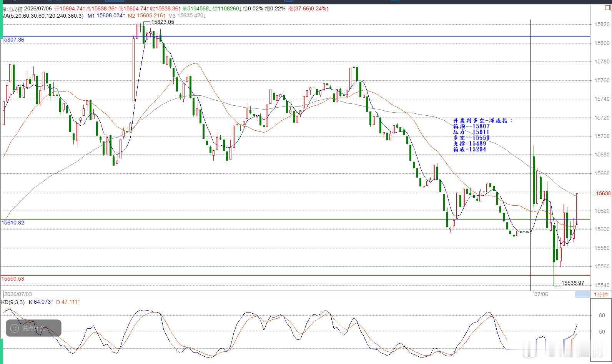Click the 07/06 date marker on axis
The height and width of the screenshot is (364, 612).
[x=541, y=294]
